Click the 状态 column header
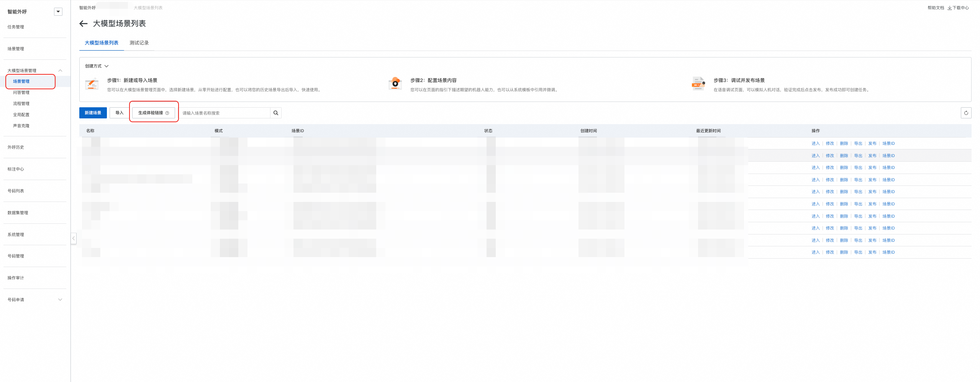Image resolution: width=980 pixels, height=382 pixels. pos(488,131)
